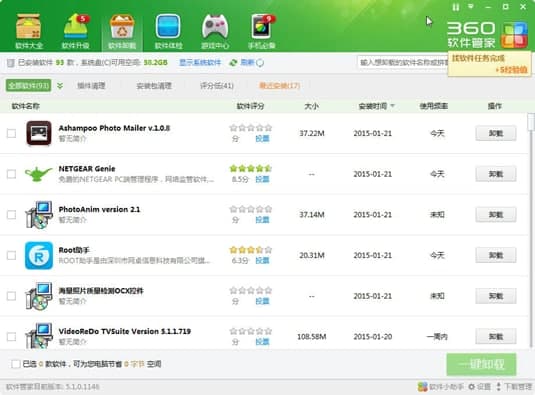The height and width of the screenshot is (395, 535).
Task: Click the pause-style skin icon in title bar
Action: tap(456, 7)
